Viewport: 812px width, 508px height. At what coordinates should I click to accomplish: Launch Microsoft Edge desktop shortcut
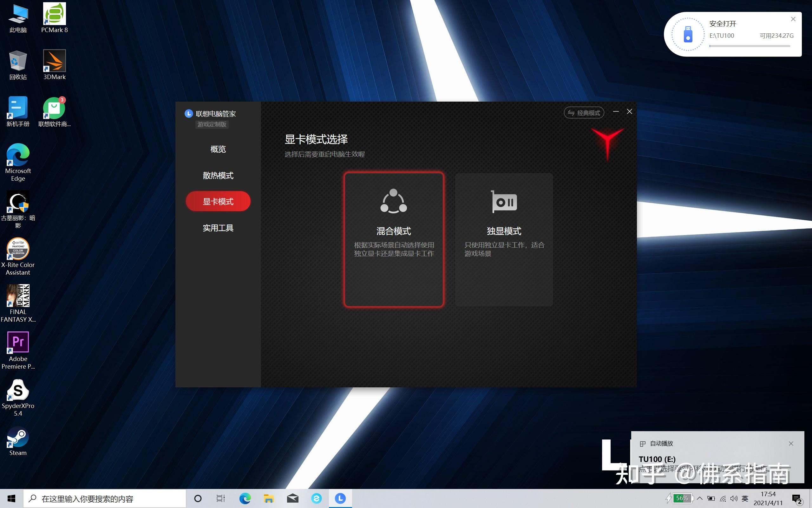pos(18,163)
